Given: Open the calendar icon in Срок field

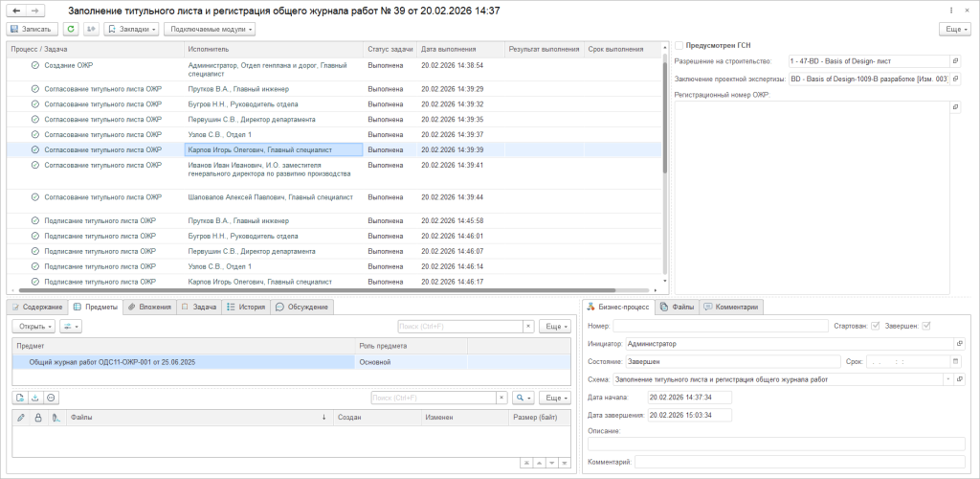Looking at the screenshot, I should click(x=955, y=361).
